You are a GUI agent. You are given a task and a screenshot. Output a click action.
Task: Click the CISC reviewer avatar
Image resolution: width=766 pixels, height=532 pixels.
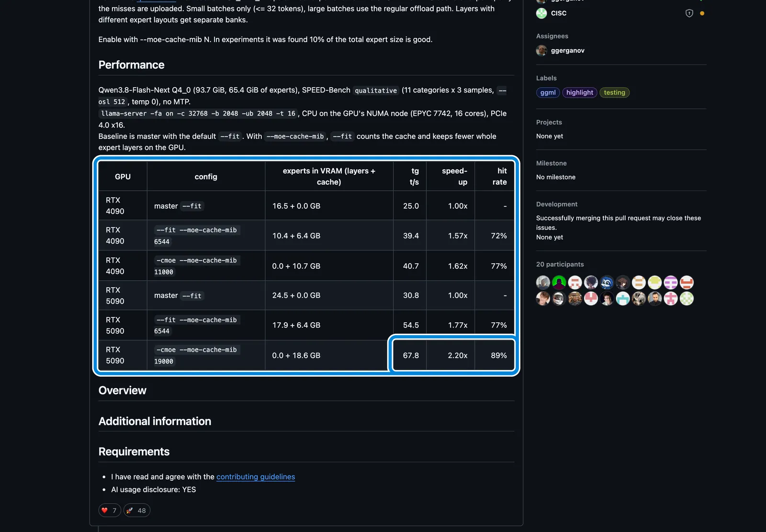[541, 13]
